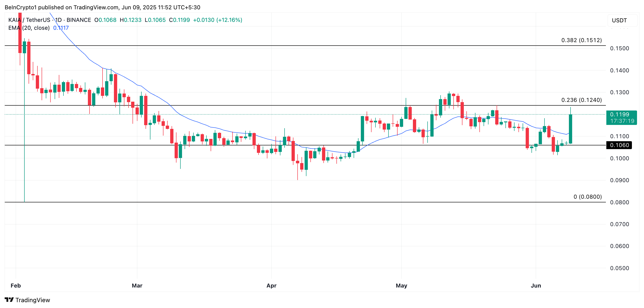Click the TradingView logo icon

(9, 299)
